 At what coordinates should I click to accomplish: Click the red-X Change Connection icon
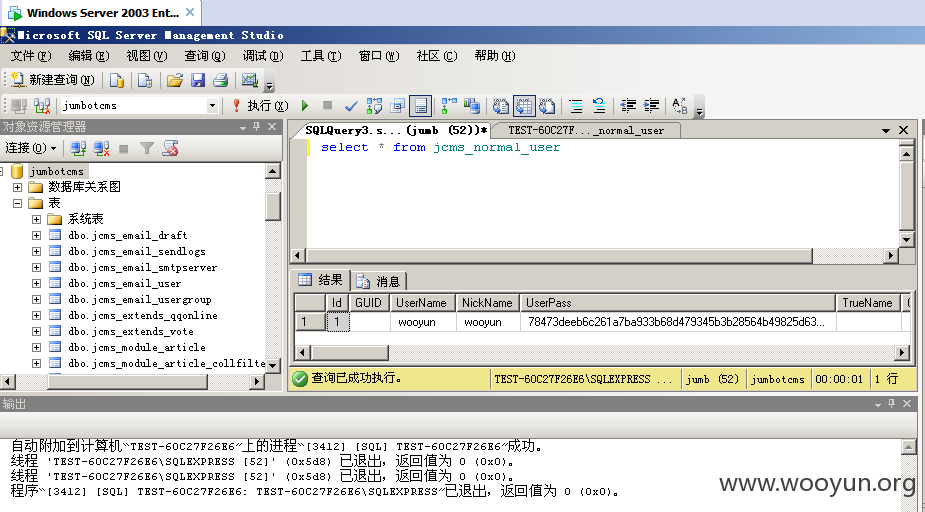[x=42, y=106]
